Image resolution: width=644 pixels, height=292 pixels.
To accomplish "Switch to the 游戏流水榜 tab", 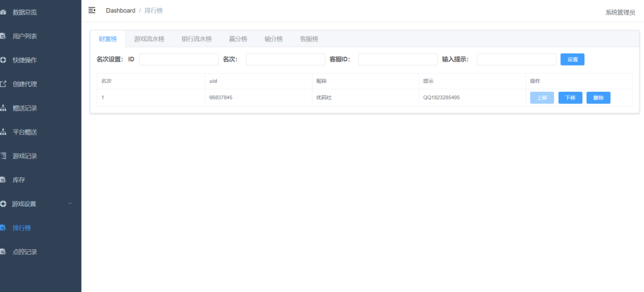I will pos(149,39).
